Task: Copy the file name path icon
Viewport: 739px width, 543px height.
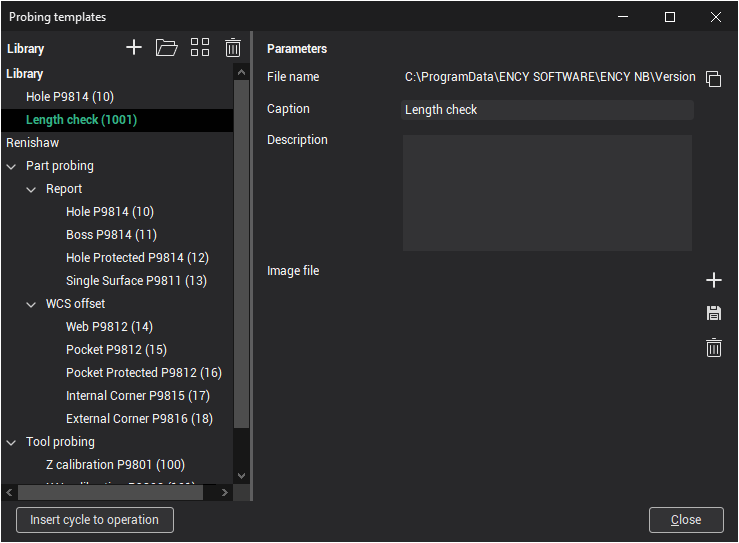Action: coord(713,78)
